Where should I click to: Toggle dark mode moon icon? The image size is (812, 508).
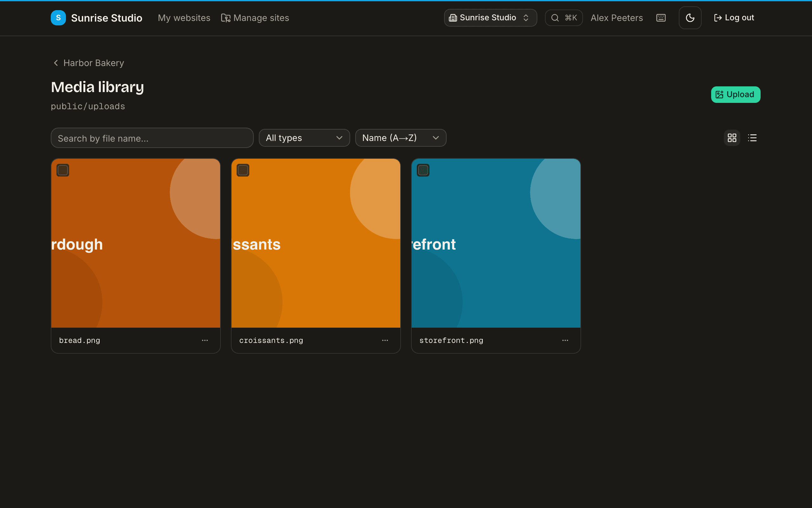point(690,18)
